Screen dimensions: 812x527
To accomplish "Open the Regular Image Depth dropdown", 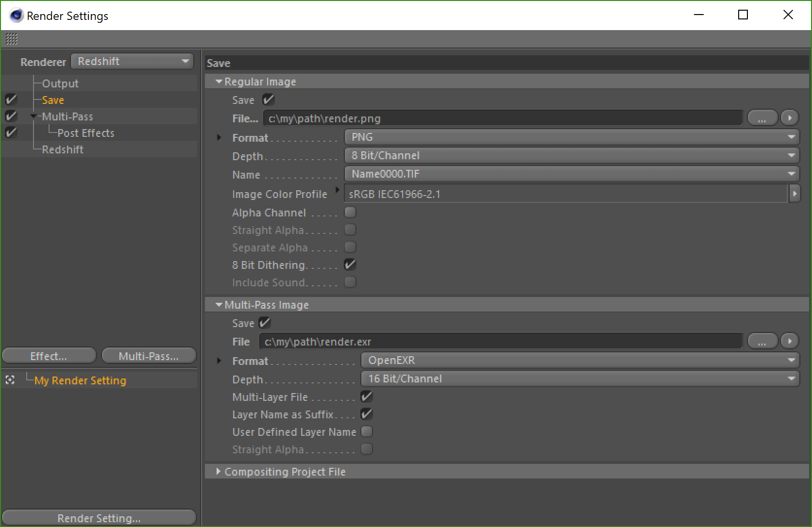I will (572, 155).
